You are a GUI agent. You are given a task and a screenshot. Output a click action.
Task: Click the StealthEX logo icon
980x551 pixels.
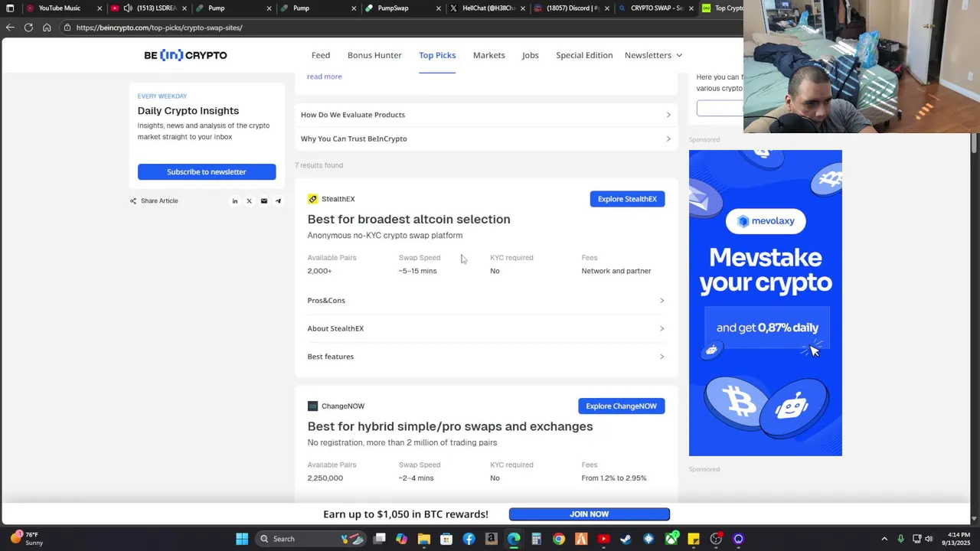(x=312, y=199)
